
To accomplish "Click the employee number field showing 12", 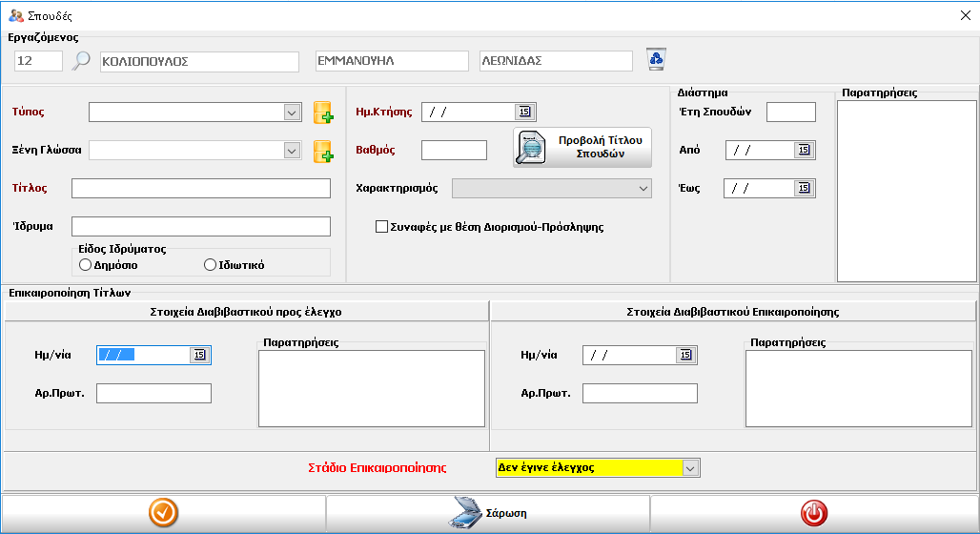I will point(38,61).
